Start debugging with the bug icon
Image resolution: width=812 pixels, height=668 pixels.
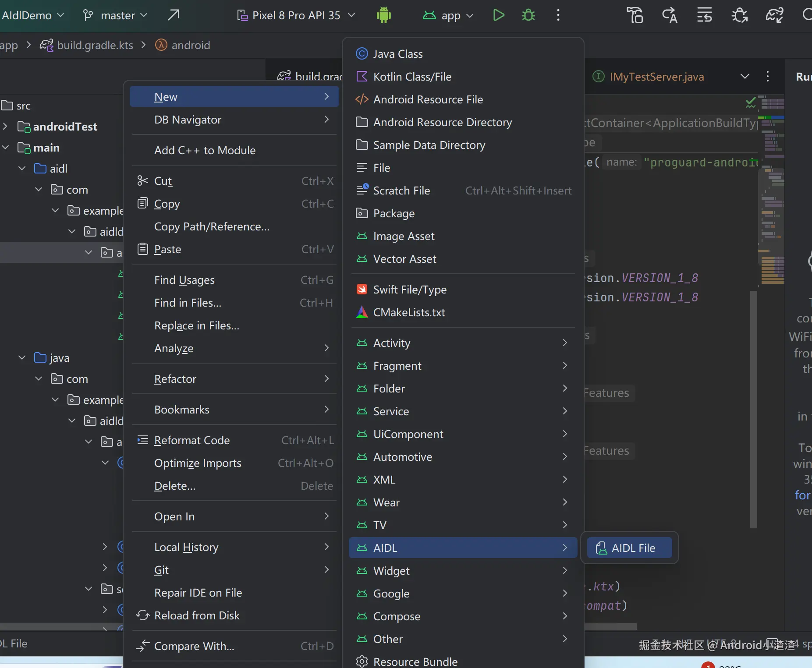[x=528, y=15]
